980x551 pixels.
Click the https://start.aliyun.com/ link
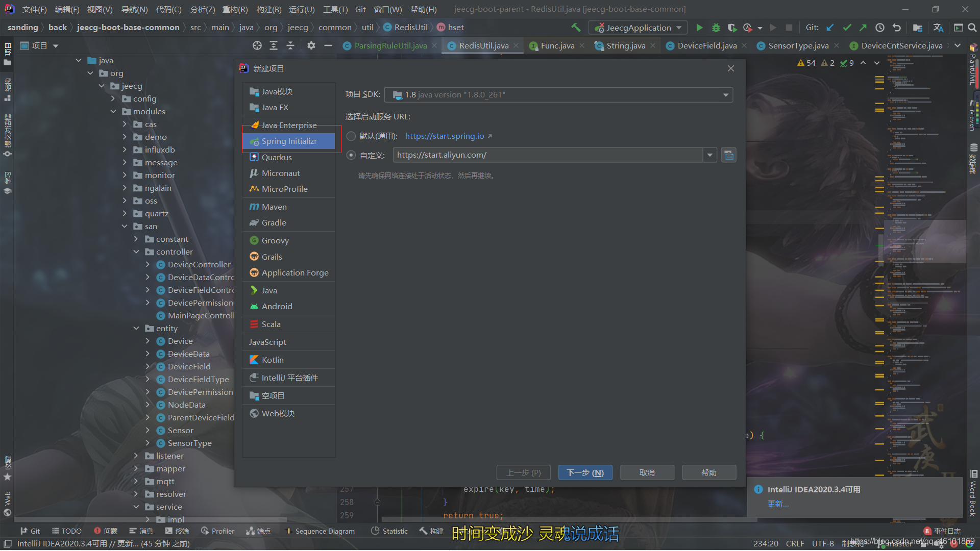tap(441, 155)
